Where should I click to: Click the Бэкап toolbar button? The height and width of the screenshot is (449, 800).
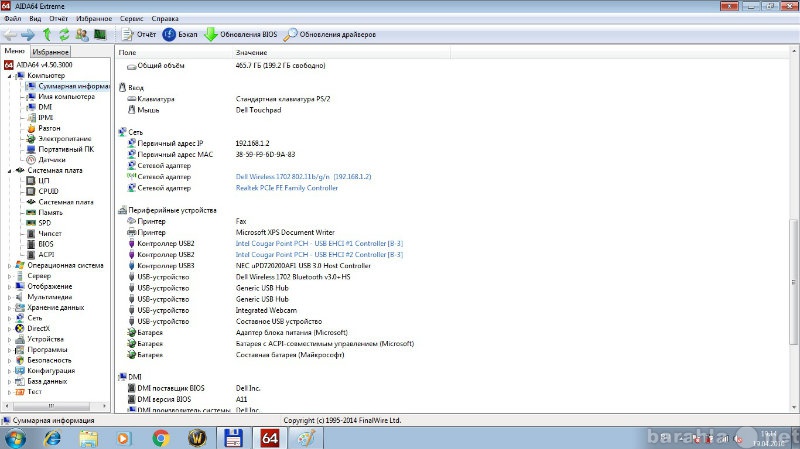click(x=180, y=35)
